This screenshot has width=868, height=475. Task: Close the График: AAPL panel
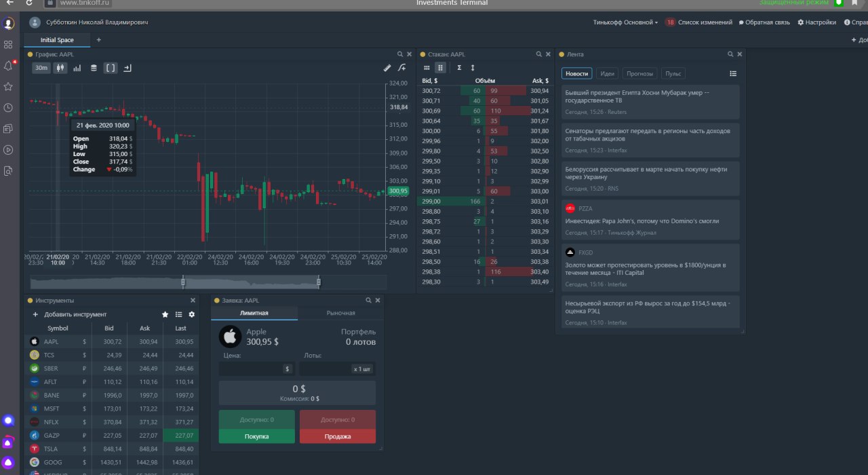click(409, 54)
